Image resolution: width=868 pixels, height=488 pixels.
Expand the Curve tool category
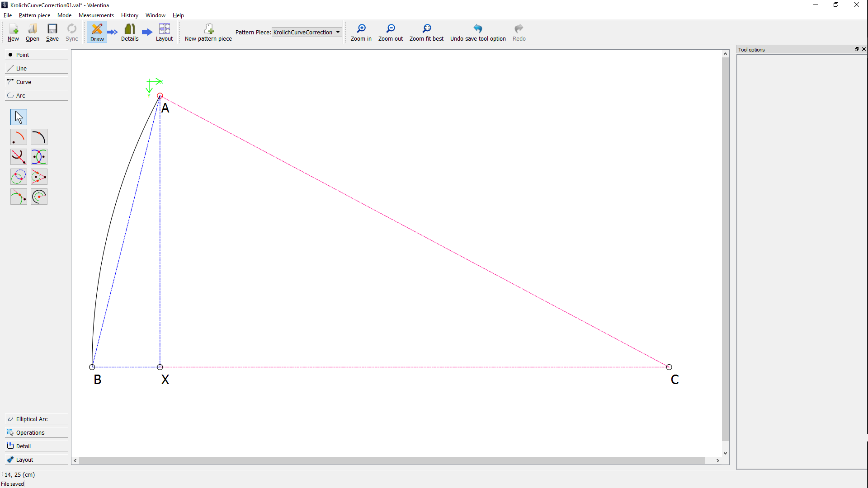[x=36, y=82]
